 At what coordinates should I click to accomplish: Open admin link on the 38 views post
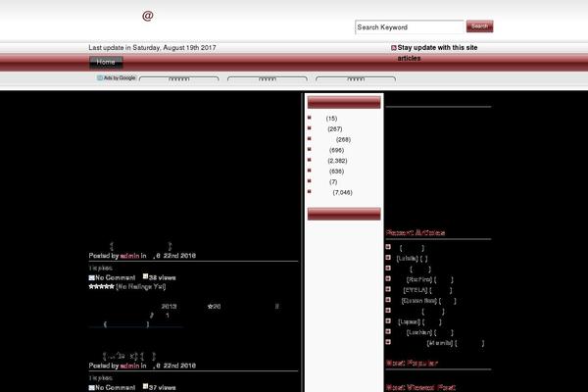(x=129, y=256)
